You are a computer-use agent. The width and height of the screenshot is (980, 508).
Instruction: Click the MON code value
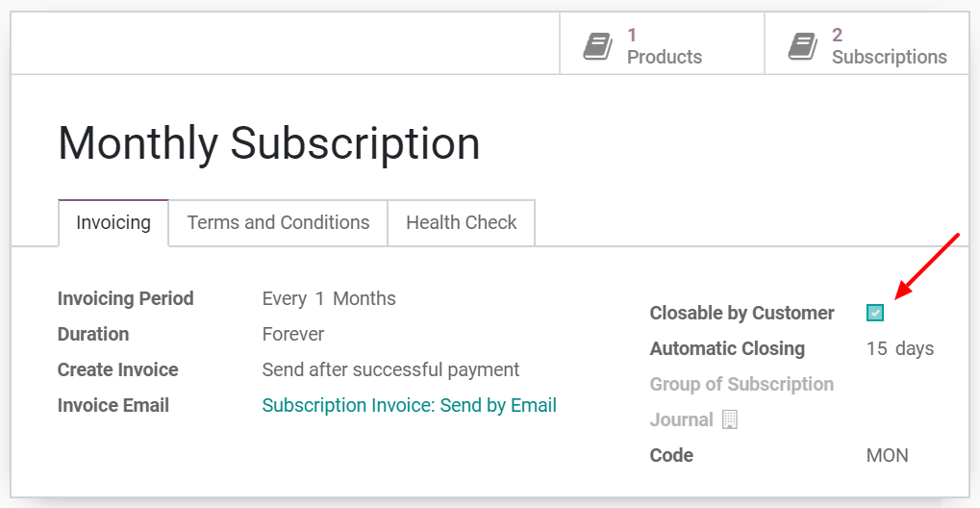[x=888, y=455]
